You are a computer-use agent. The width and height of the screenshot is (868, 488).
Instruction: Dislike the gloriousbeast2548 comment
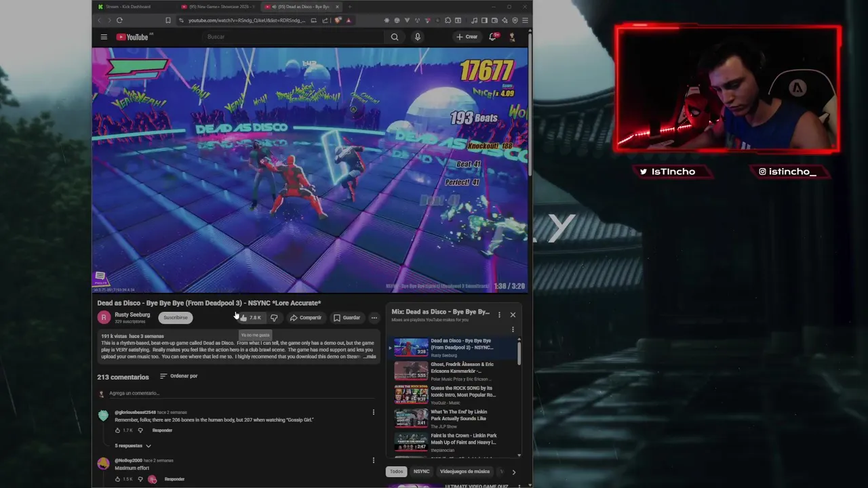coord(140,430)
